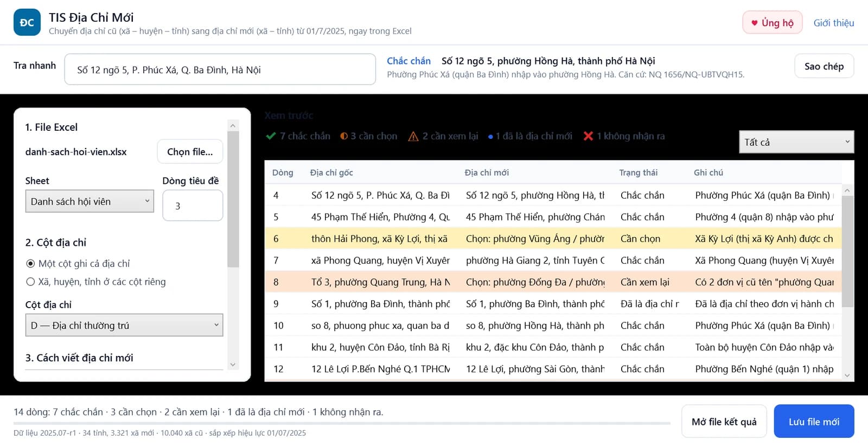
Task: Click the heart icon in Ủng hộ
Action: coord(754,23)
